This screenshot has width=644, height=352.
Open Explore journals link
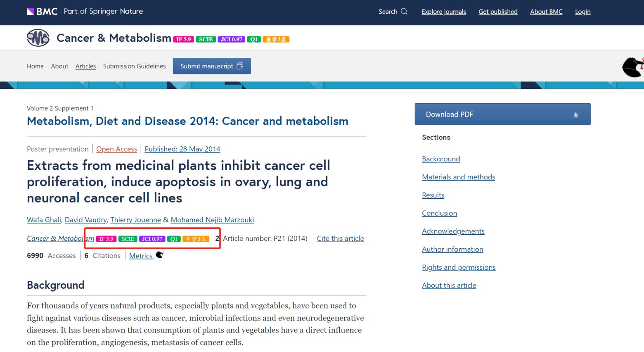pyautogui.click(x=443, y=12)
